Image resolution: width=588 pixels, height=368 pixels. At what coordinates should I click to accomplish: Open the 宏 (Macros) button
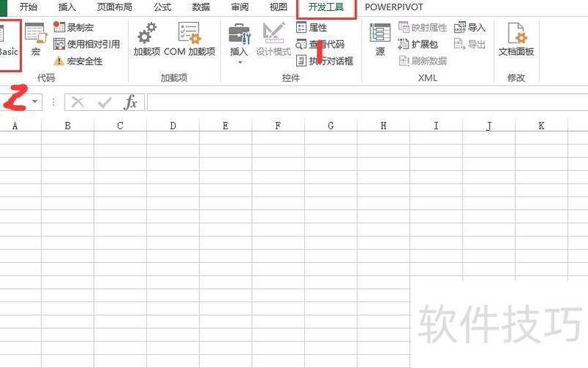click(x=35, y=39)
